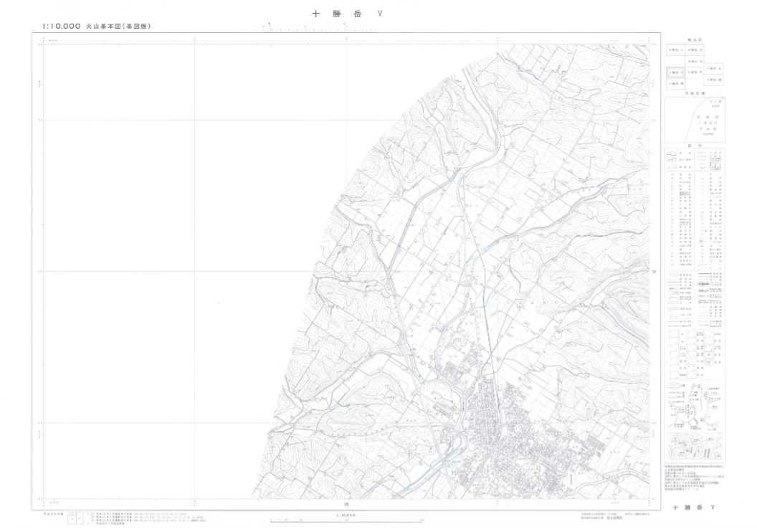Click the 十勝岳 V title at bottom right
The width and height of the screenshot is (757, 532).
pos(694,508)
